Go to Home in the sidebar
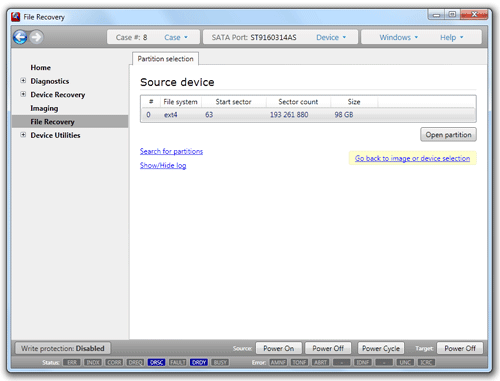Viewport: 500px width, 381px height. pos(40,67)
